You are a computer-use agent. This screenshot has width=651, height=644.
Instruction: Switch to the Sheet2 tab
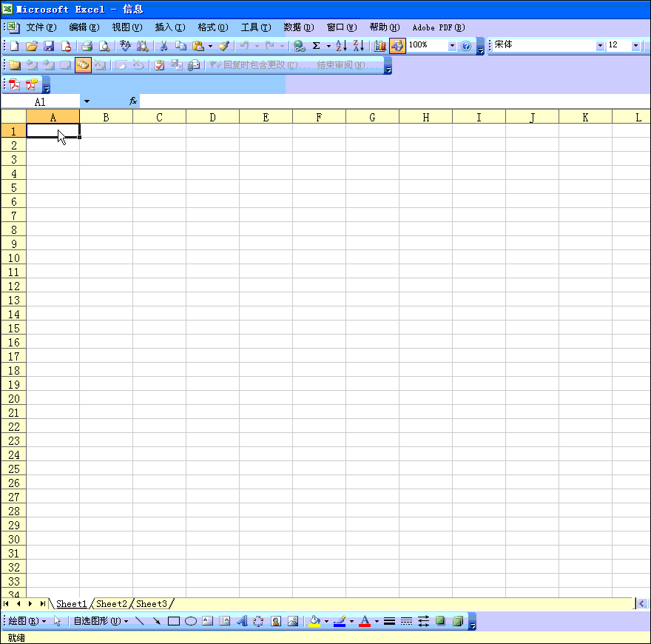pos(112,604)
